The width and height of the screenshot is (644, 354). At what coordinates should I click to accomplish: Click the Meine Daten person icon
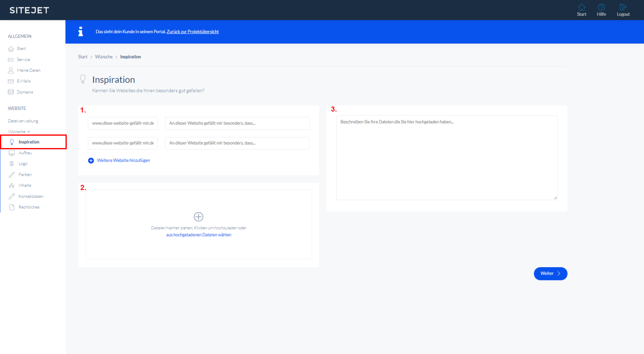tap(11, 70)
